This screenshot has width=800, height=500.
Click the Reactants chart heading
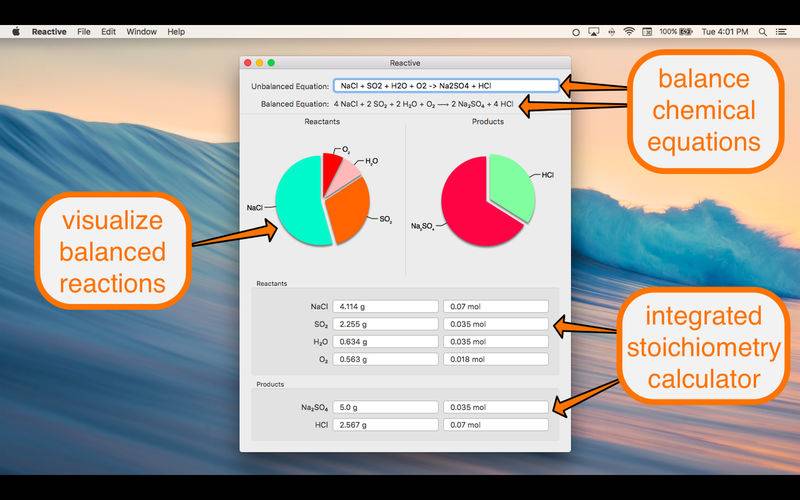click(x=322, y=121)
